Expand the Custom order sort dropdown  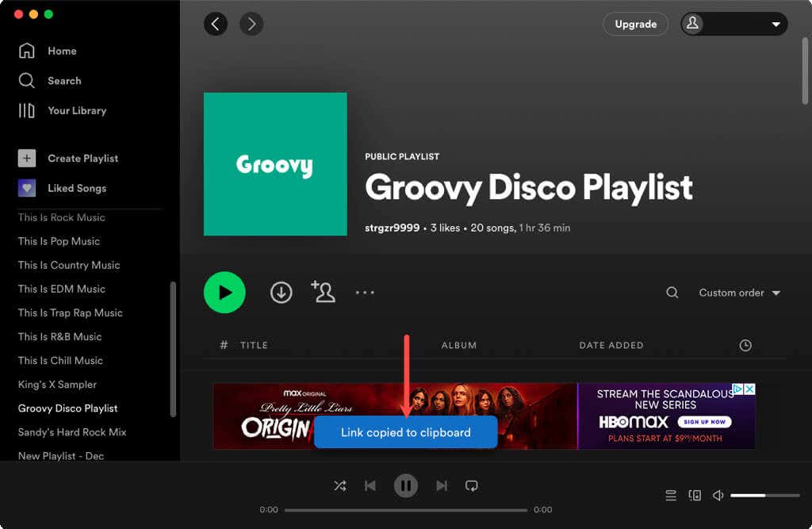pos(739,293)
